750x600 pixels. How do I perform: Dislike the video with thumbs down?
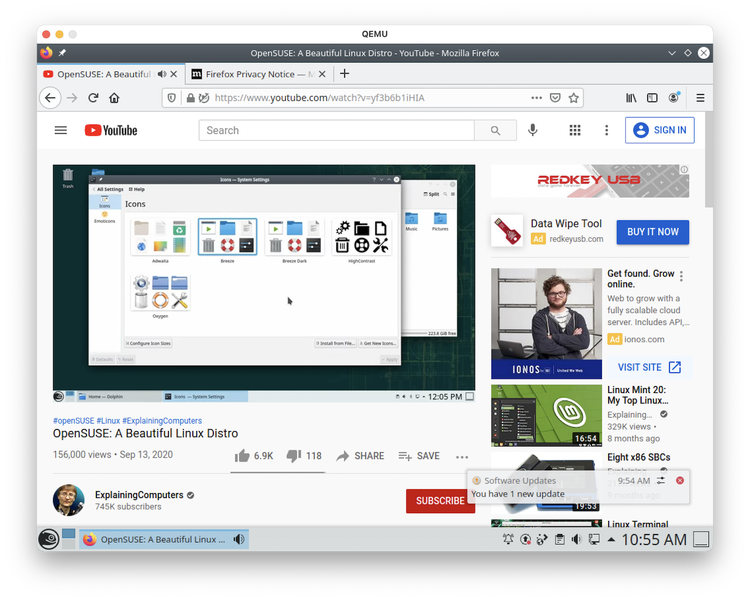304,456
